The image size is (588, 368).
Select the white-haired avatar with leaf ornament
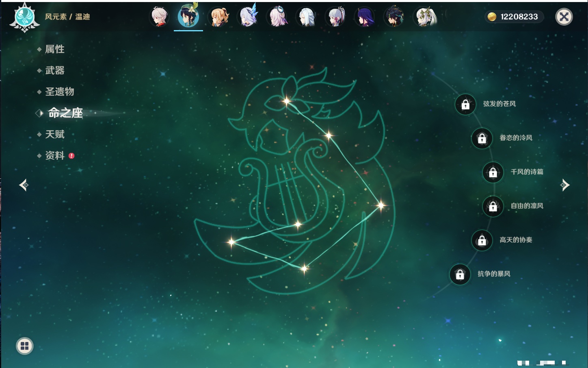click(x=425, y=17)
